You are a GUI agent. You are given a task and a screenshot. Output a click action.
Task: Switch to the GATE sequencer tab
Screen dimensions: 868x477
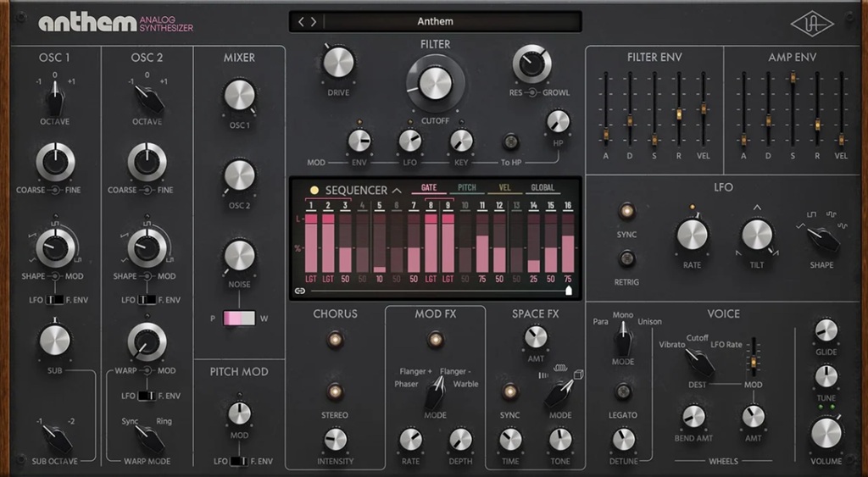point(429,187)
